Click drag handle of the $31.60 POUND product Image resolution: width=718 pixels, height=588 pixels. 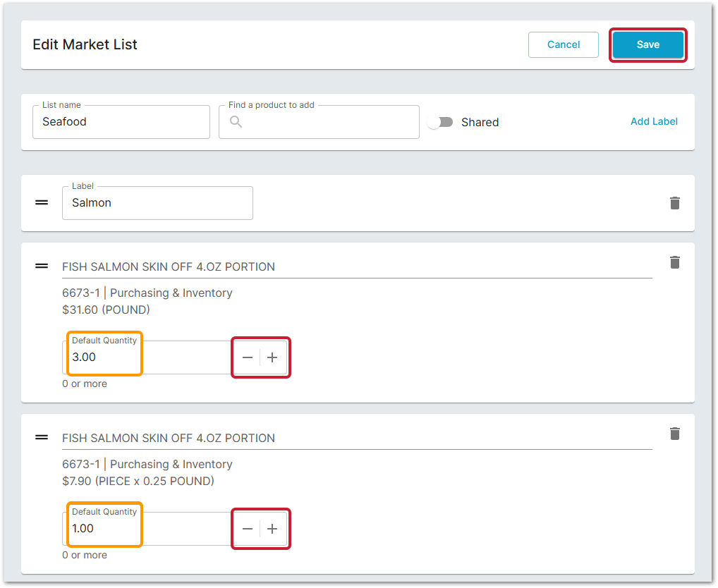42,266
